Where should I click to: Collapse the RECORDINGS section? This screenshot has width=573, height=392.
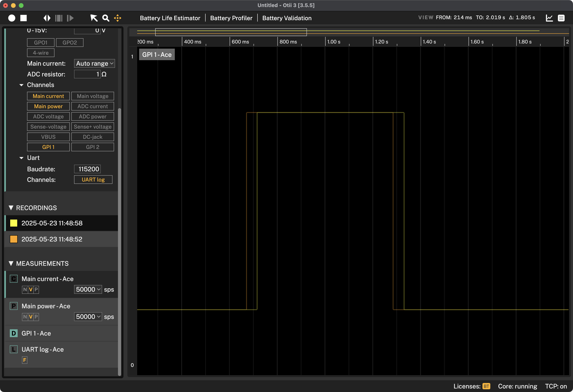coord(11,208)
